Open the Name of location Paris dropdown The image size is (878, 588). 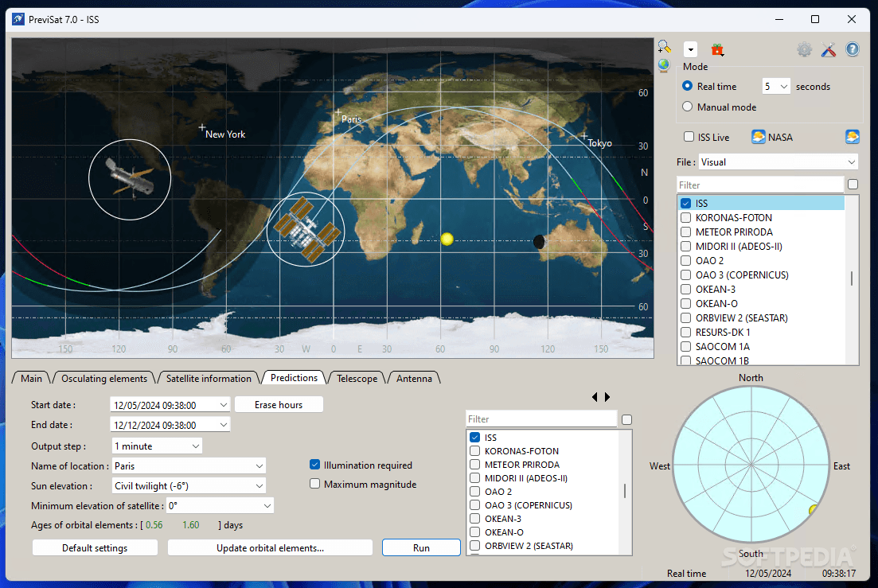click(189, 466)
